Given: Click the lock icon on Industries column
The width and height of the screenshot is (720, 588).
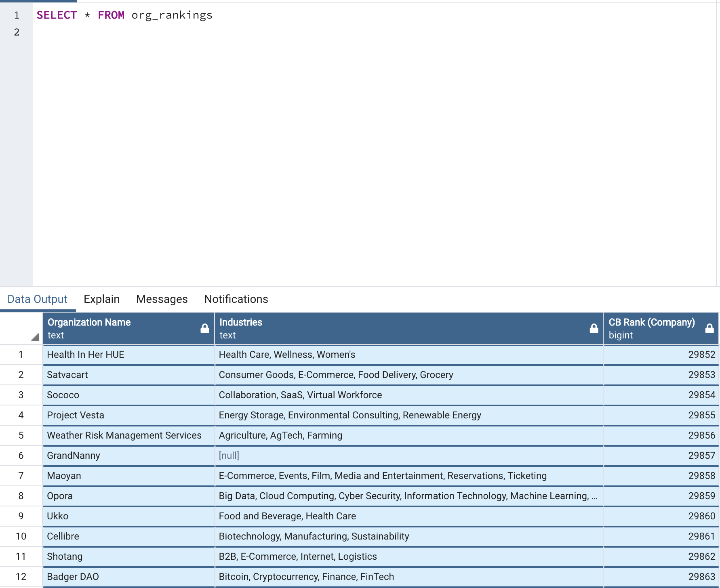Looking at the screenshot, I should (x=594, y=328).
